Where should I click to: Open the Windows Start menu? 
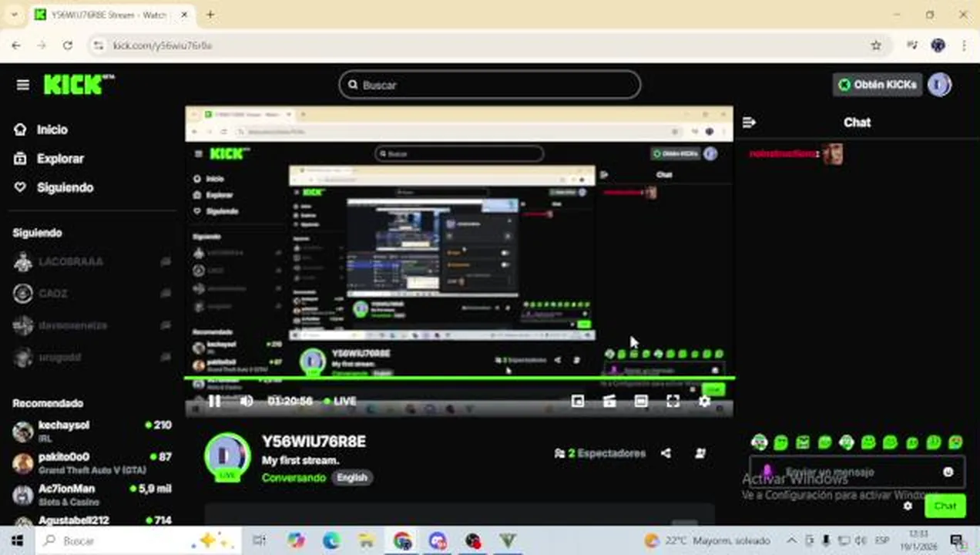[17, 541]
